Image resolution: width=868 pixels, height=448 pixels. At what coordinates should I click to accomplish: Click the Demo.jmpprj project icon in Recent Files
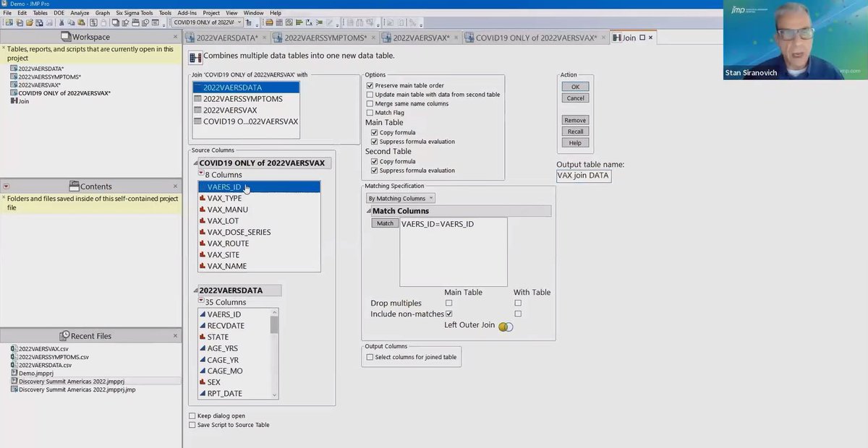point(14,374)
